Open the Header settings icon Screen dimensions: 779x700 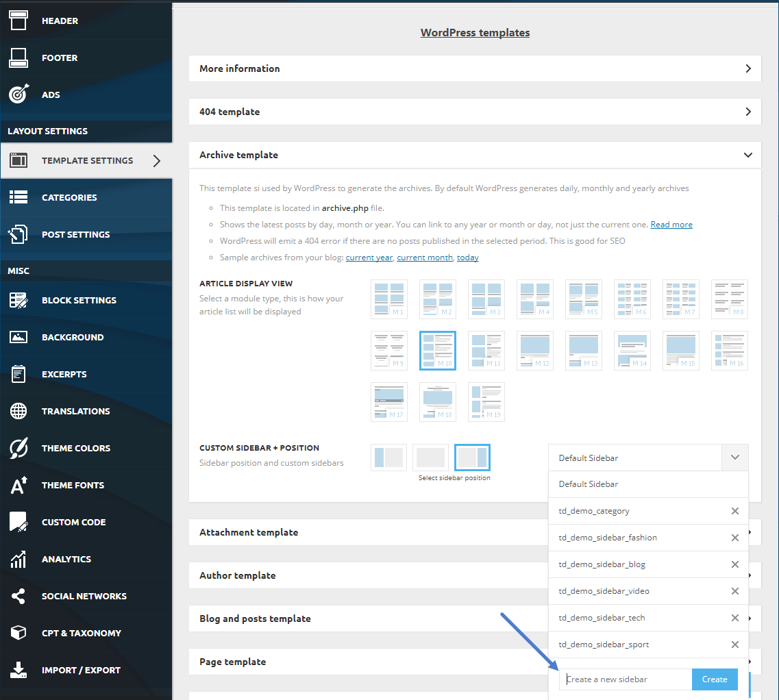click(18, 21)
